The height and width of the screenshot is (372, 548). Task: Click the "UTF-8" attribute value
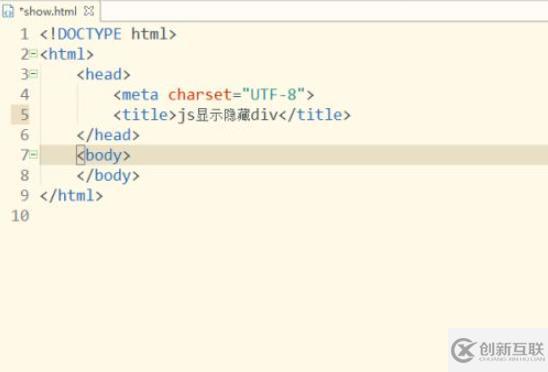pos(273,95)
